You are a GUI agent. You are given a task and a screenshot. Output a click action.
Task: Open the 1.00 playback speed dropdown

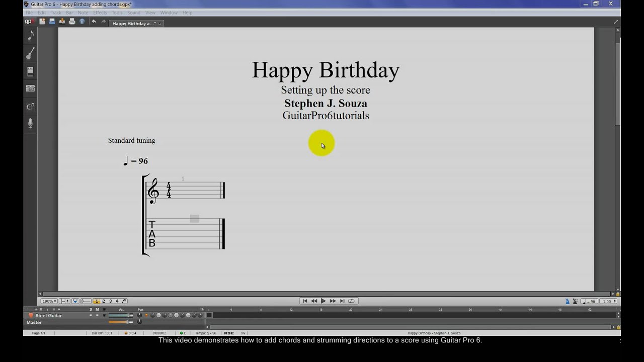click(608, 301)
